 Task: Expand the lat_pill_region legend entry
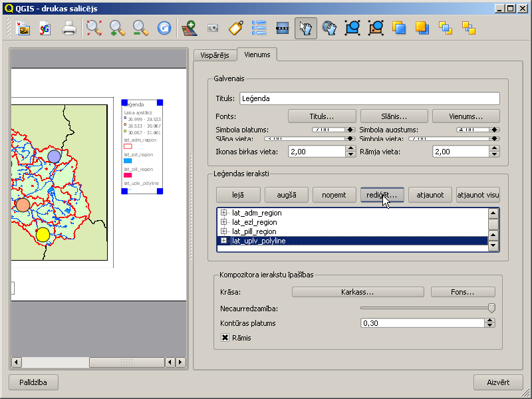point(223,231)
